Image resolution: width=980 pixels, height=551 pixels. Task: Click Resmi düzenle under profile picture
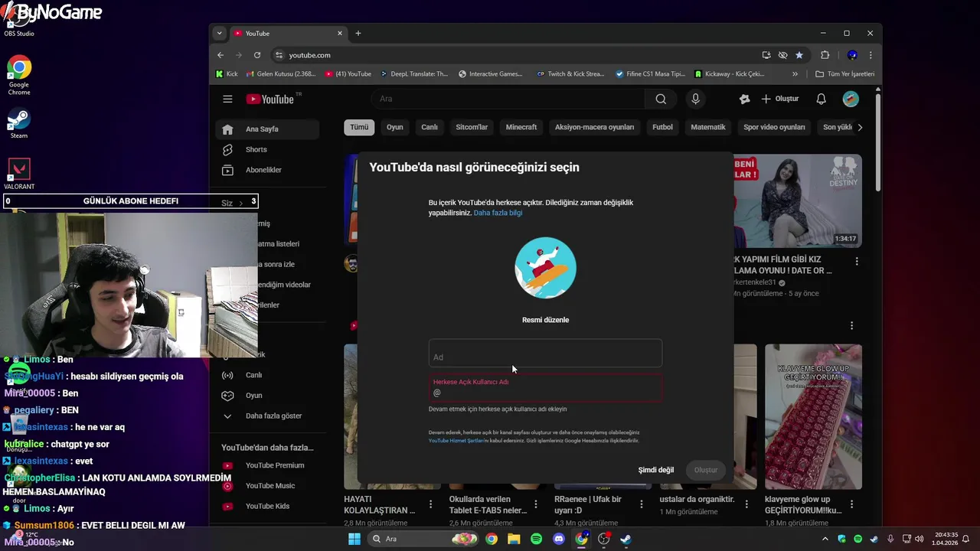[545, 320]
